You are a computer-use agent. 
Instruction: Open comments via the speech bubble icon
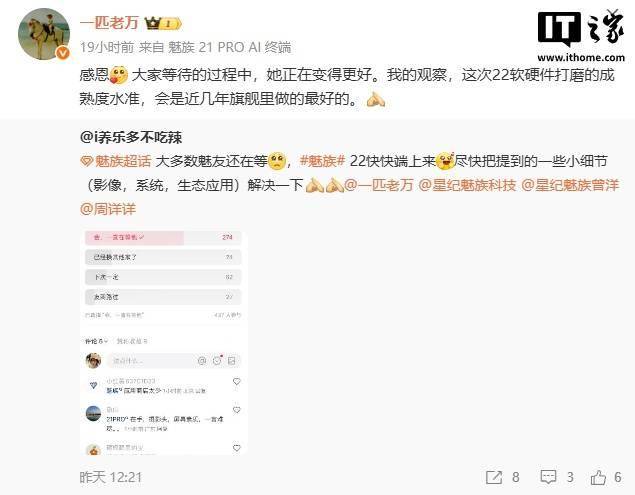[548, 477]
